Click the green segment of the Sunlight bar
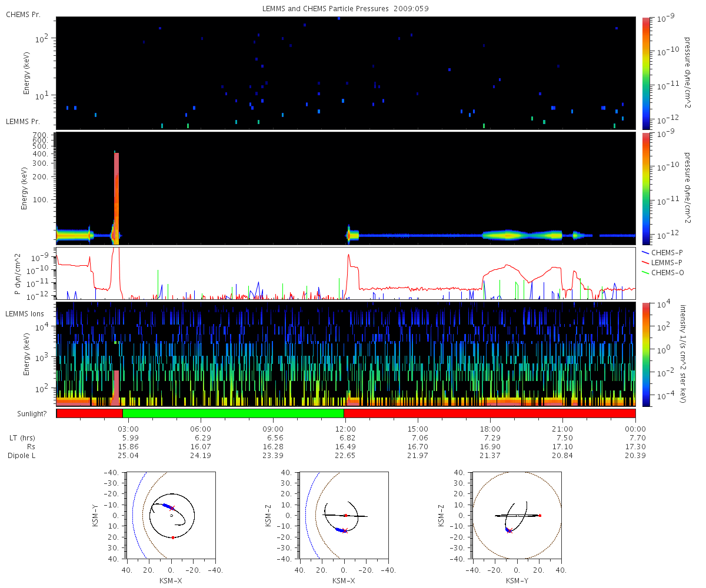The image size is (706, 588). pos(233,413)
